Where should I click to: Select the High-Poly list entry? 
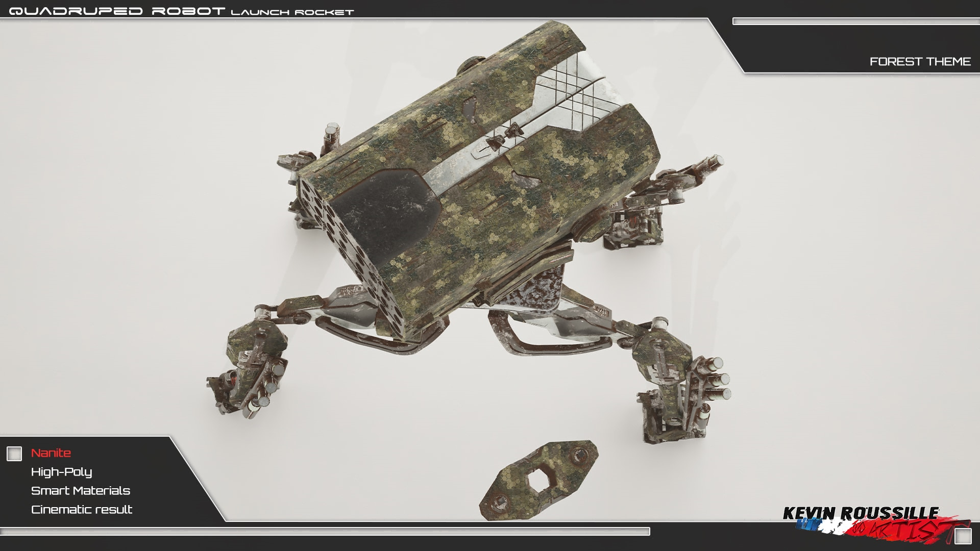(61, 472)
